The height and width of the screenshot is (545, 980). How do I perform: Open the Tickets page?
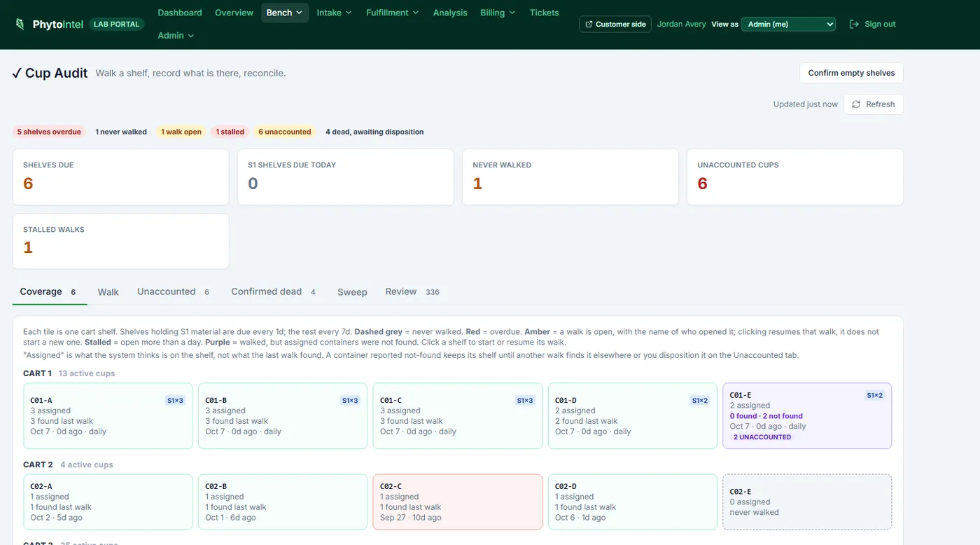click(545, 13)
